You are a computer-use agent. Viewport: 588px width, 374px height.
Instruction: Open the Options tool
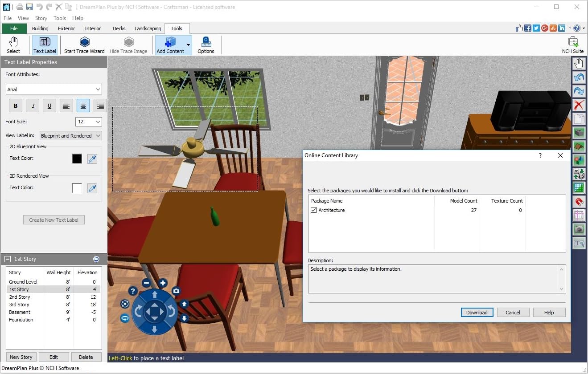click(x=206, y=45)
